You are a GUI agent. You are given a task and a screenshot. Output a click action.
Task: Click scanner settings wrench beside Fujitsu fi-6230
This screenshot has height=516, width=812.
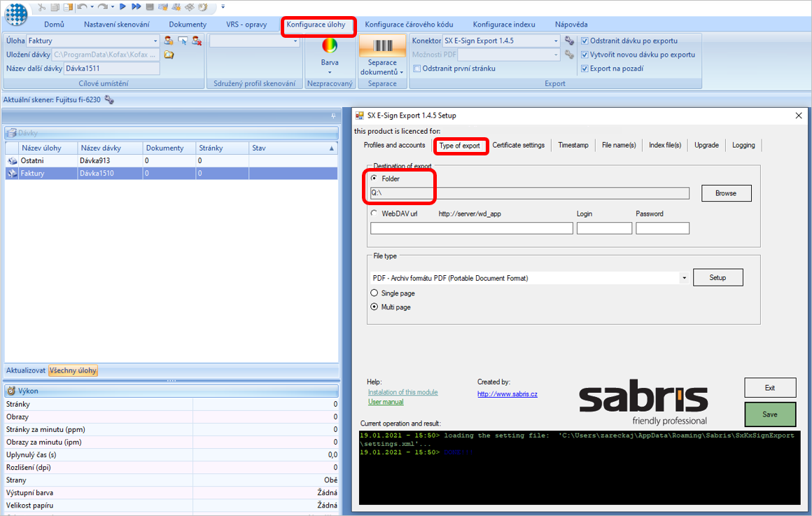(x=108, y=99)
